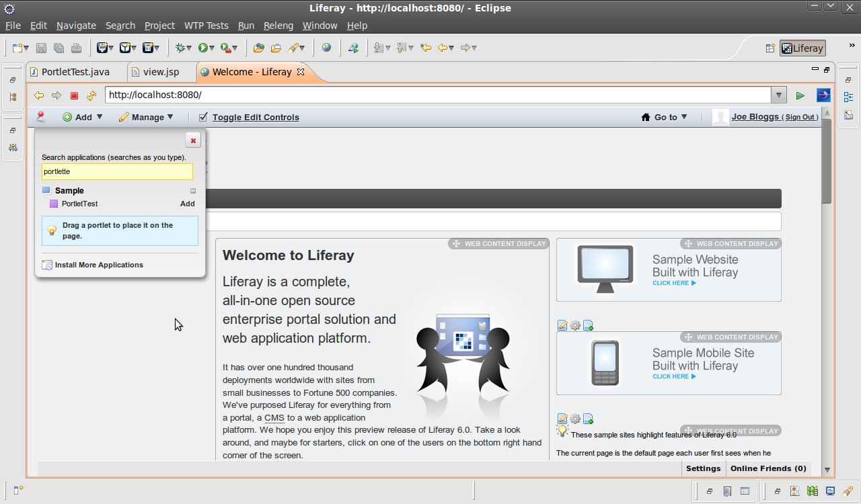Click the green map icon in the bottom-right status bar

coord(813,491)
